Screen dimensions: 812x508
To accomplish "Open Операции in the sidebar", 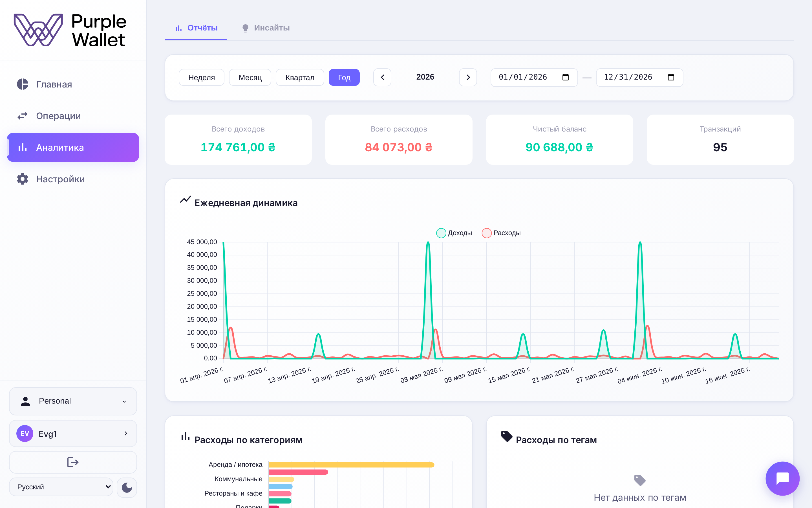I will [73, 116].
